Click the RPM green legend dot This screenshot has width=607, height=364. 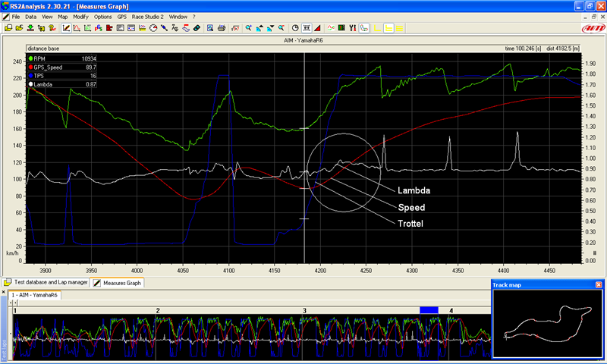(30, 59)
